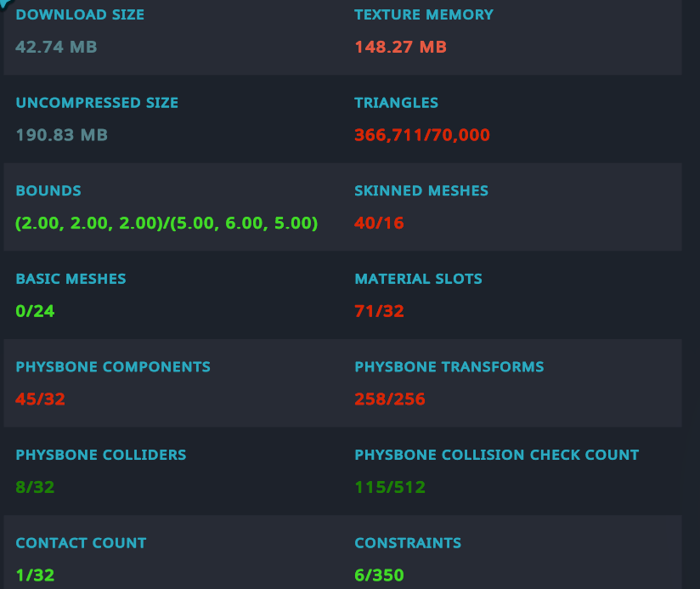Select the 258/256 physbone transforms value

tap(390, 399)
